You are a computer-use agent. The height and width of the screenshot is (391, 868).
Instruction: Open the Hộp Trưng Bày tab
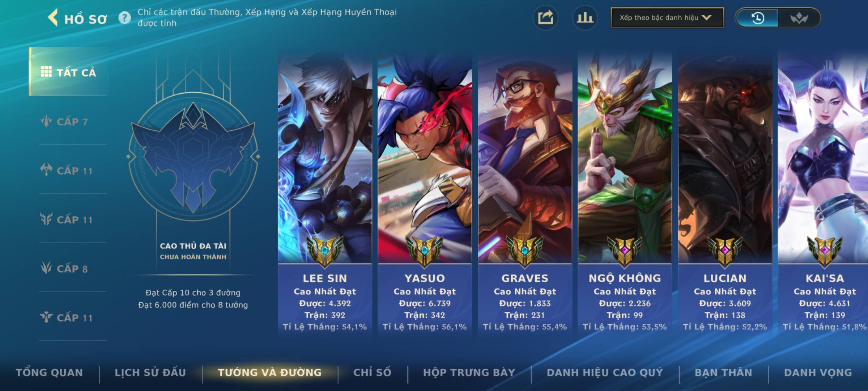point(469,373)
